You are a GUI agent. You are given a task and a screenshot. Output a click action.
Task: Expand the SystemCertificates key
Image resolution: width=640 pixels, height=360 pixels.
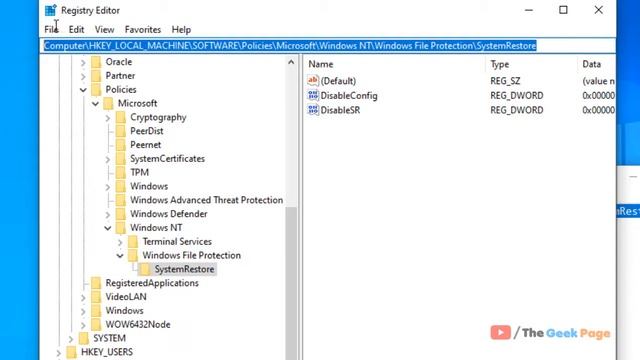pyautogui.click(x=108, y=159)
